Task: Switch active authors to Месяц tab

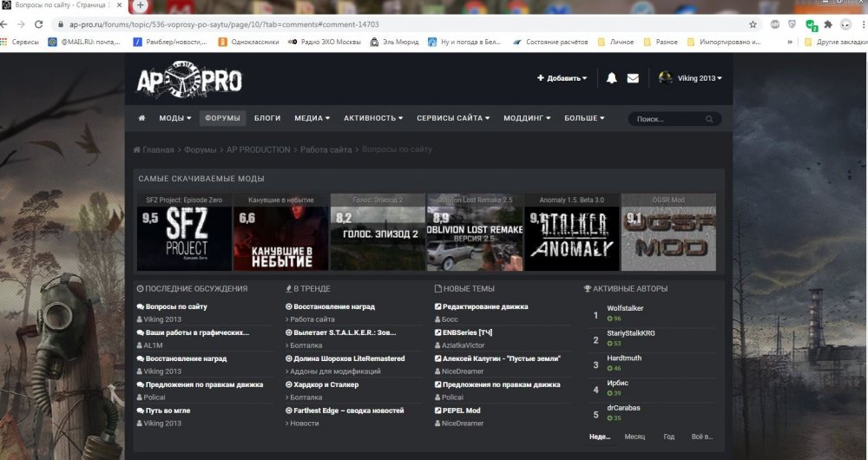Action: click(635, 437)
